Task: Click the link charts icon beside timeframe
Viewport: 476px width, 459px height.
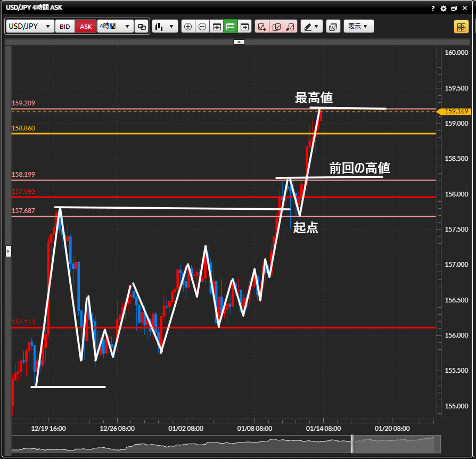Action: tap(142, 26)
